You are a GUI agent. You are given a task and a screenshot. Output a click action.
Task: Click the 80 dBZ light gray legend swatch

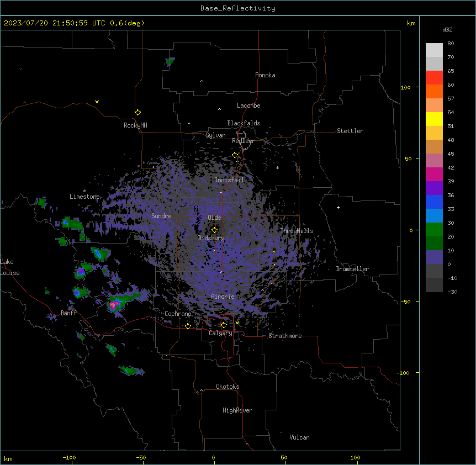434,50
